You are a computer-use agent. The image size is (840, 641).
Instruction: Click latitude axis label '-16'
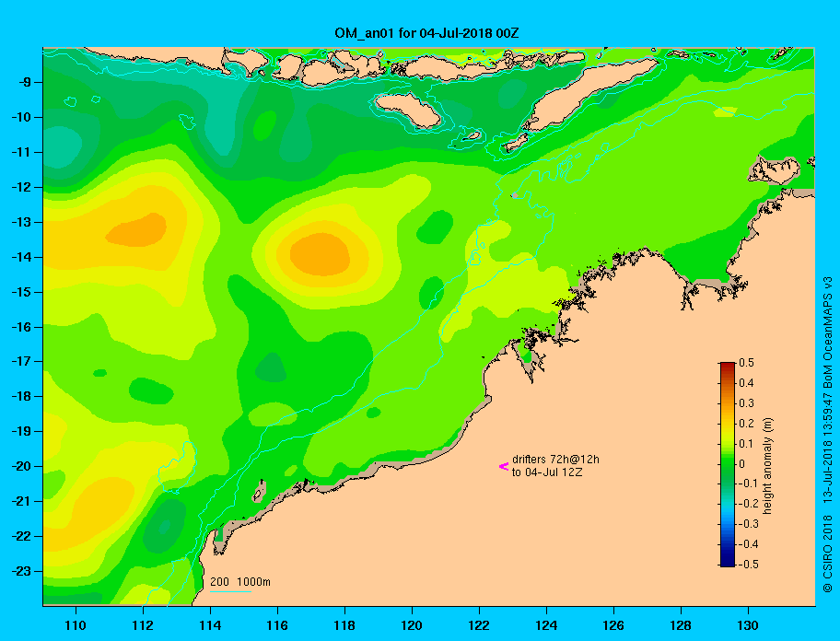coord(21,327)
